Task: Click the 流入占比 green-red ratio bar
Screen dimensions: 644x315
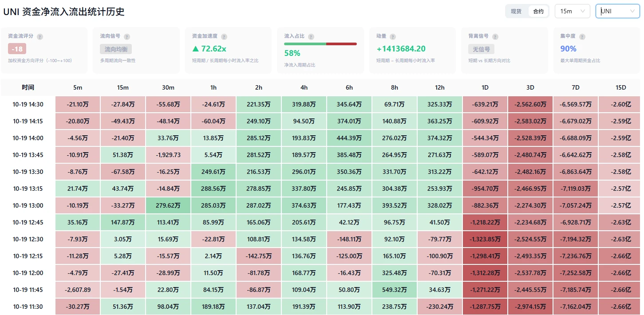Action: coord(320,44)
